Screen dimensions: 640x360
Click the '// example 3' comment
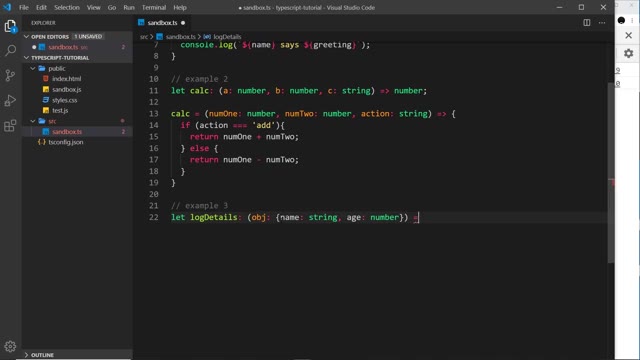199,206
